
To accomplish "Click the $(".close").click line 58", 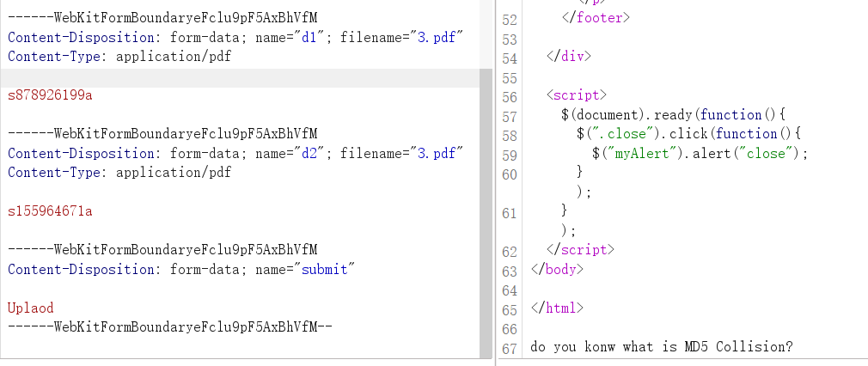I will [x=688, y=133].
